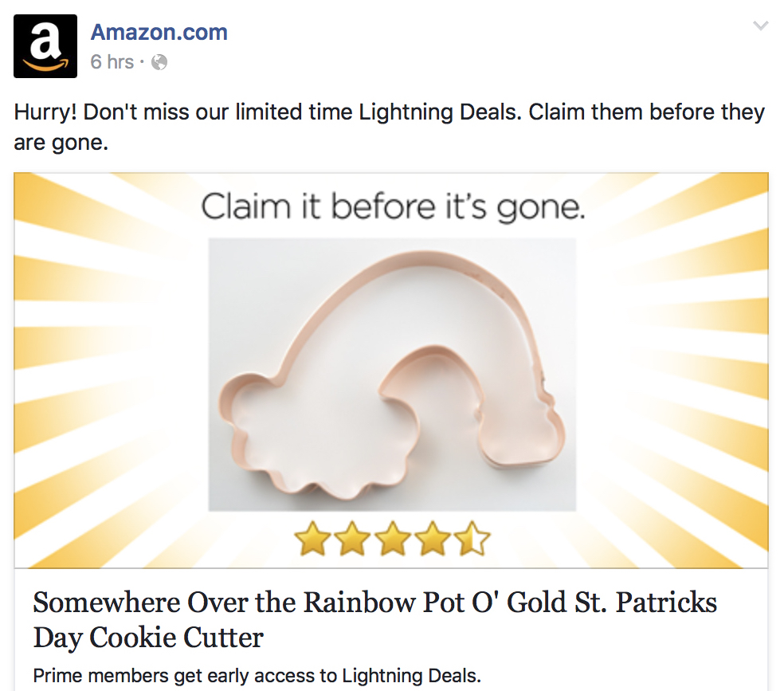Open 'Somewhere Over the Rainbow' title link

374,602
